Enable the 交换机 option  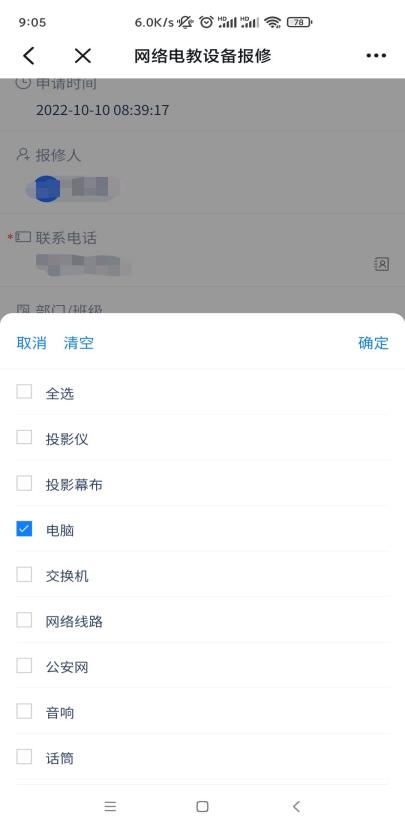pyautogui.click(x=24, y=574)
